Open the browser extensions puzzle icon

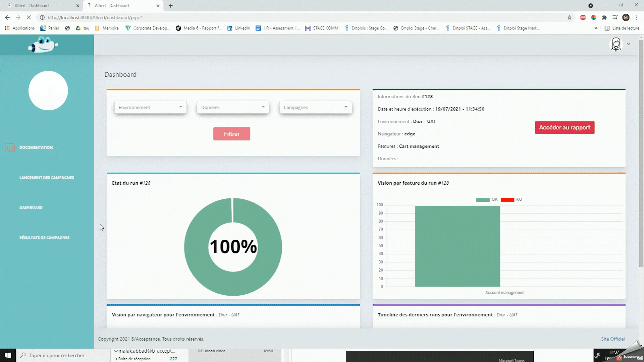coord(604,17)
